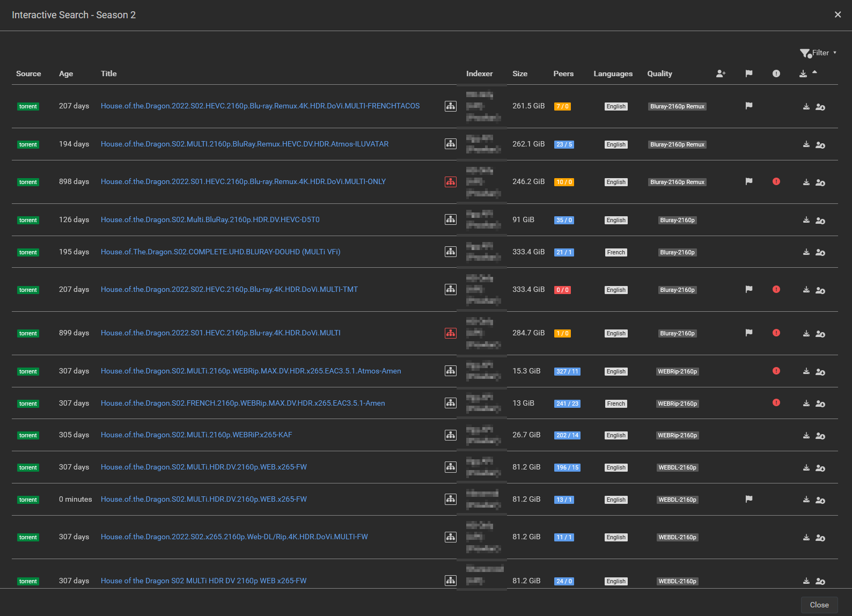Image resolution: width=852 pixels, height=616 pixels.
Task: Open FRENCHTACOS Remux release link
Action: click(260, 106)
